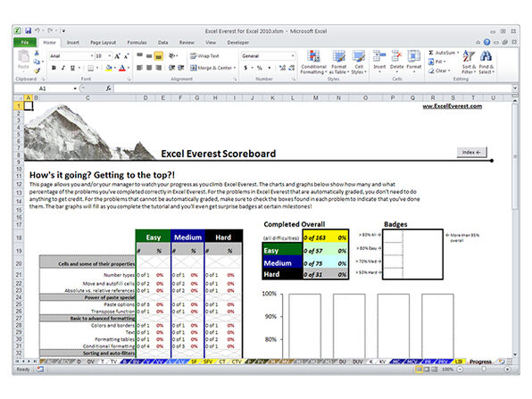The image size is (532, 399).
Task: Open the Sort & Filter menu
Action: point(469,62)
